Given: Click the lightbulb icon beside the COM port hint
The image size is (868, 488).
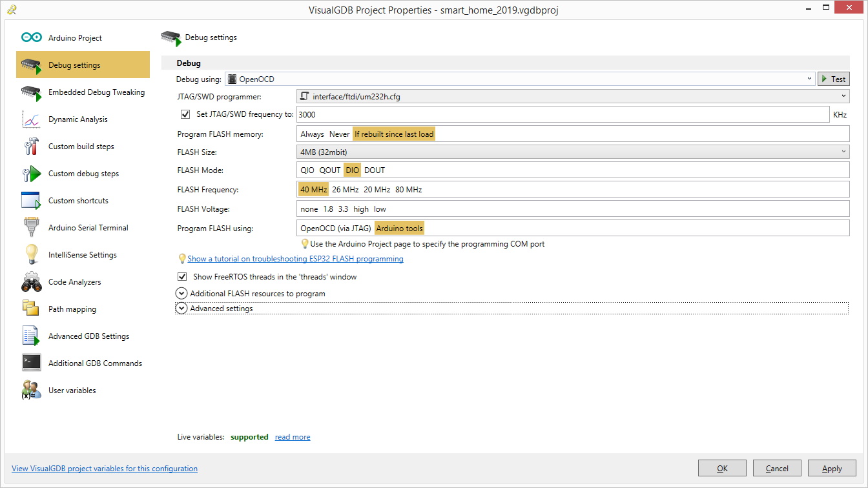Looking at the screenshot, I should (x=305, y=244).
